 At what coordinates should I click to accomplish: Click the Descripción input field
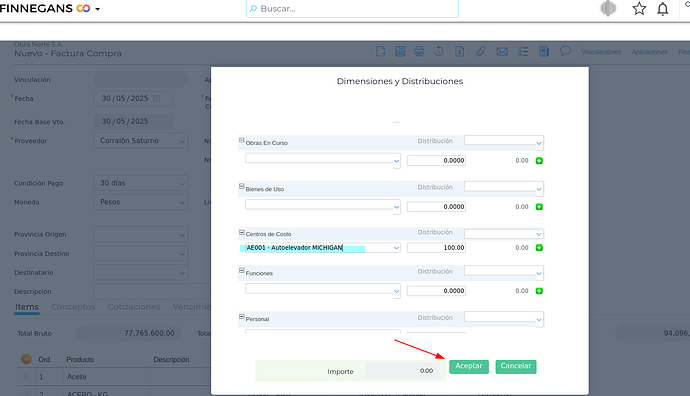[x=152, y=291]
